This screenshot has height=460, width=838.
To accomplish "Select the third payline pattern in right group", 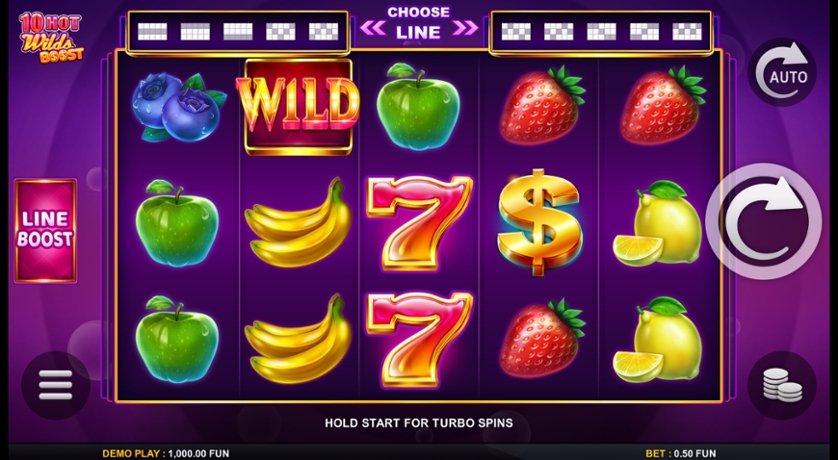I will [601, 32].
